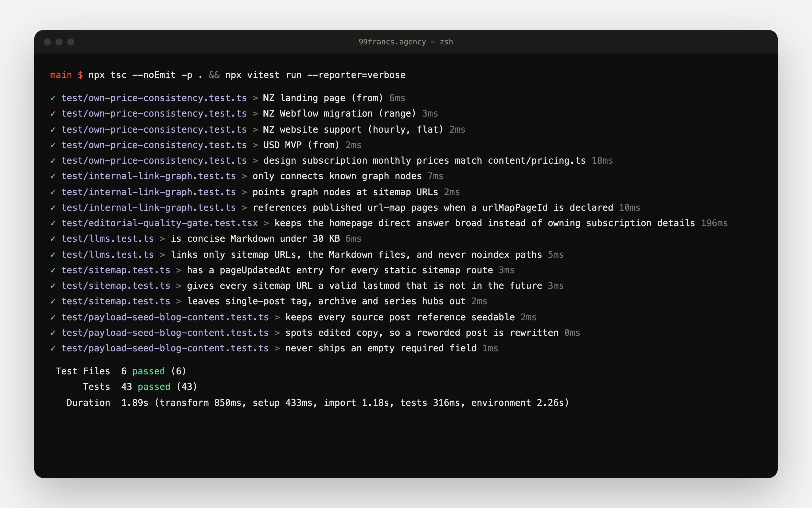Click test name 'NZ website support (hourly, flat)'
Image resolution: width=812 pixels, height=508 pixels.
[x=353, y=129]
